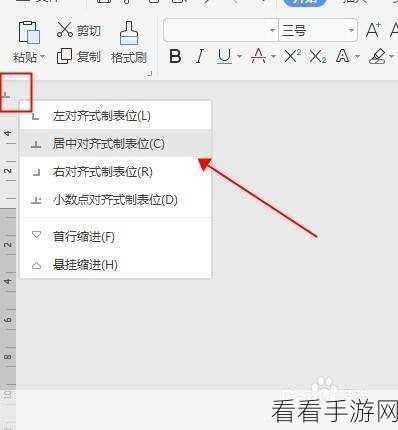
Task: Open the Paste dropdown arrow
Action: [43, 57]
